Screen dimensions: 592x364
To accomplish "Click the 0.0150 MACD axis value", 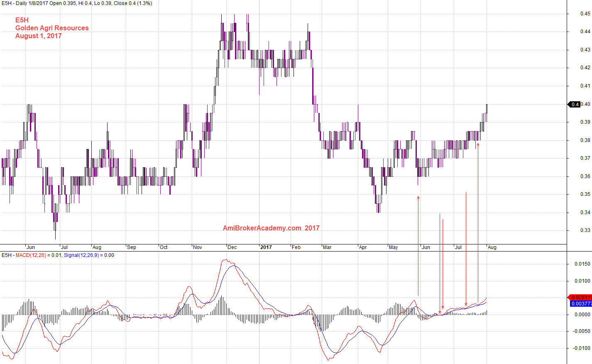I will (x=582, y=264).
